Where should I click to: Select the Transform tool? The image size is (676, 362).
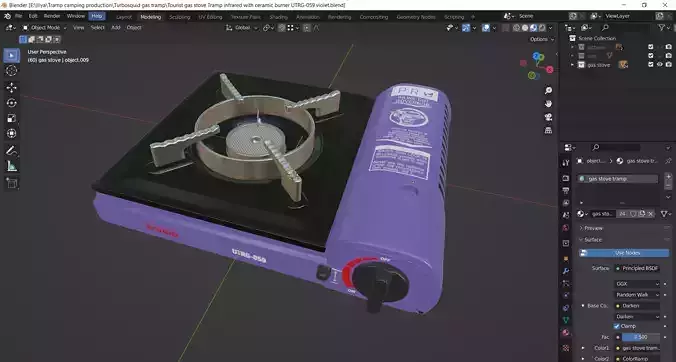[12, 134]
